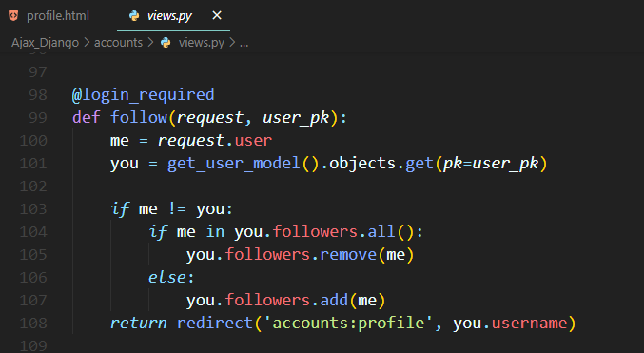Click line number 103 in the gutter
Screen dimensions: 644x353
(33, 209)
